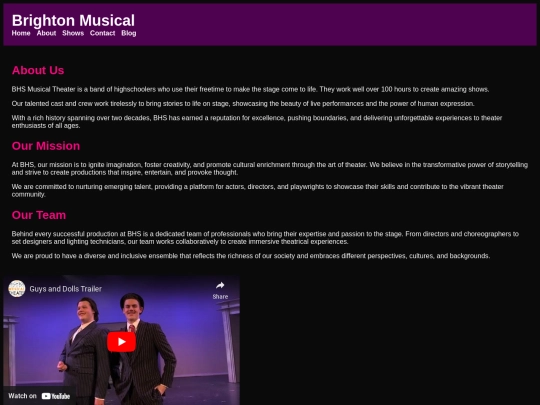
Task: Open the YouTube channel avatar icon
Action: click(x=17, y=289)
